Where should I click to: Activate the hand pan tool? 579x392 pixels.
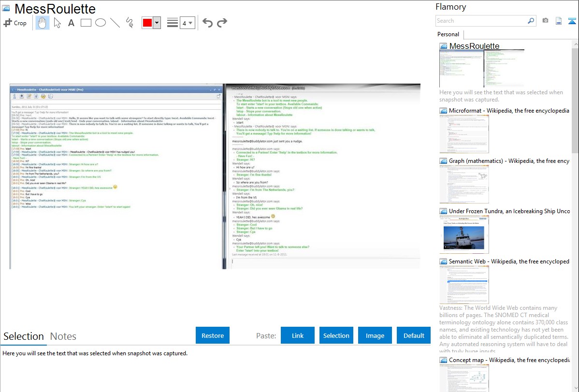(x=43, y=23)
